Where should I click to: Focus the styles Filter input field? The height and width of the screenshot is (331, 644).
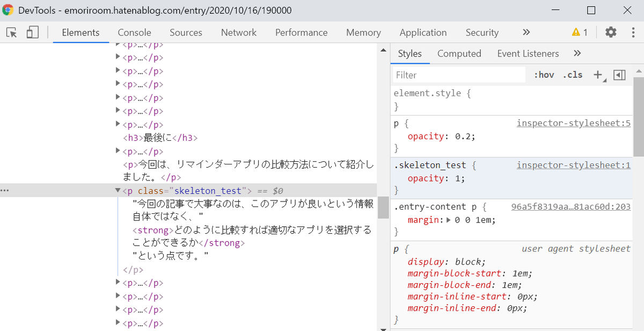tap(459, 75)
